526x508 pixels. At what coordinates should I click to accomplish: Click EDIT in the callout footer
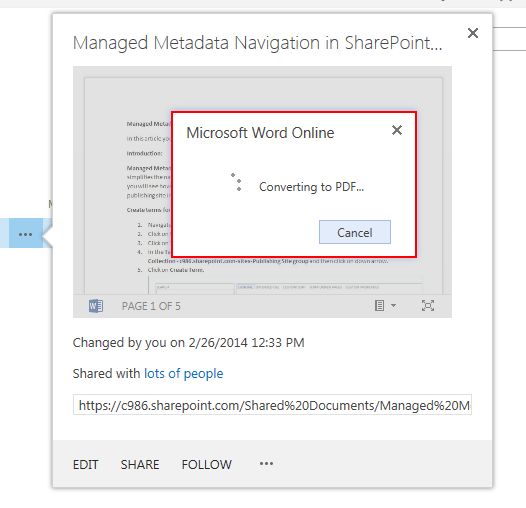pyautogui.click(x=86, y=465)
